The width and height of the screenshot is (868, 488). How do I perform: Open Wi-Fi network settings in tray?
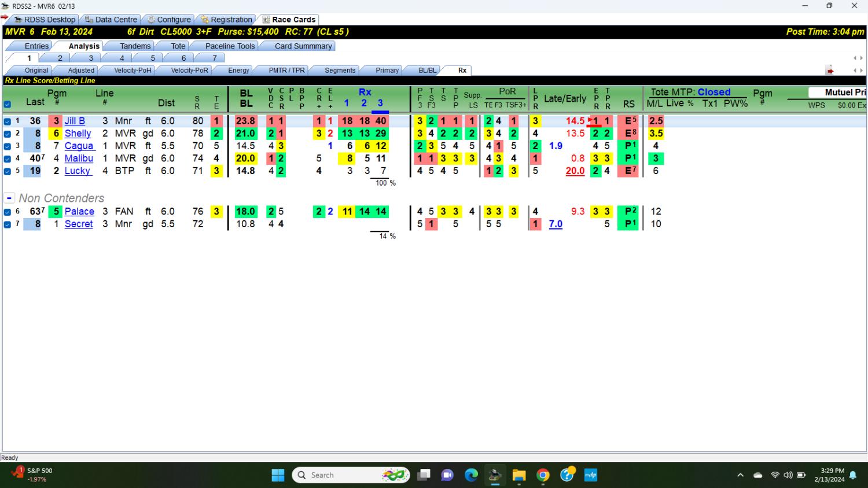tap(775, 475)
